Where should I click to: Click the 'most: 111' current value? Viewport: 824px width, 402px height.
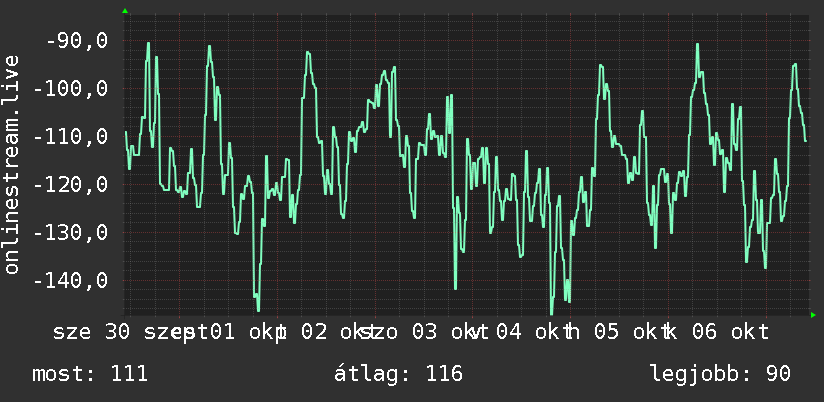[x=90, y=374]
